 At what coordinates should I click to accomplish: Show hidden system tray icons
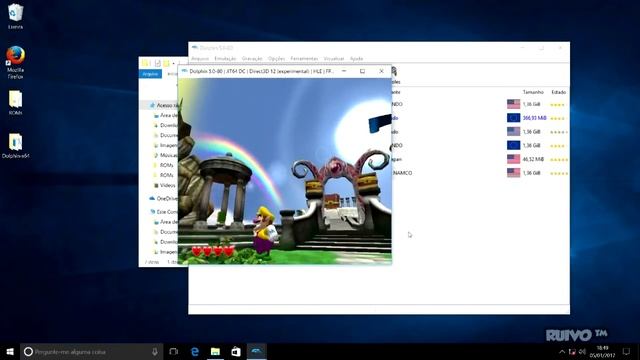(562, 352)
